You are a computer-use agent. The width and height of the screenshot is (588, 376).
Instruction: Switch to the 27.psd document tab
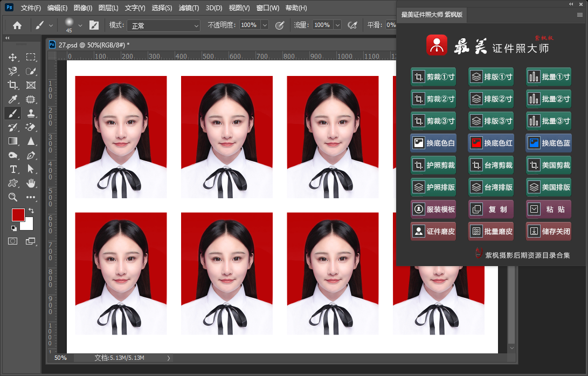click(x=93, y=45)
